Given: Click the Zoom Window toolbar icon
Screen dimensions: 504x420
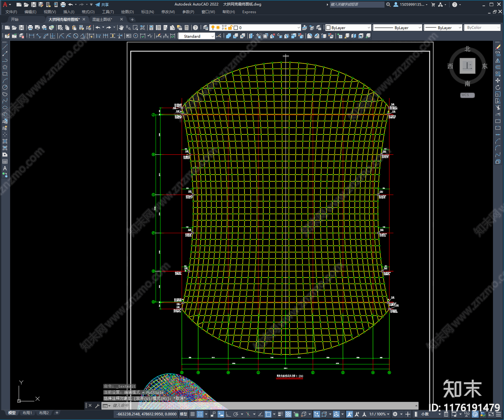Looking at the screenshot, I should point(135,28).
